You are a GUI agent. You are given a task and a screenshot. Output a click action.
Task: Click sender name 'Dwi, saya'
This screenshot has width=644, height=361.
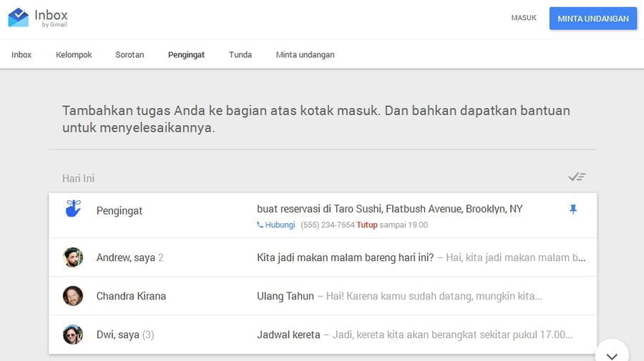(x=118, y=335)
